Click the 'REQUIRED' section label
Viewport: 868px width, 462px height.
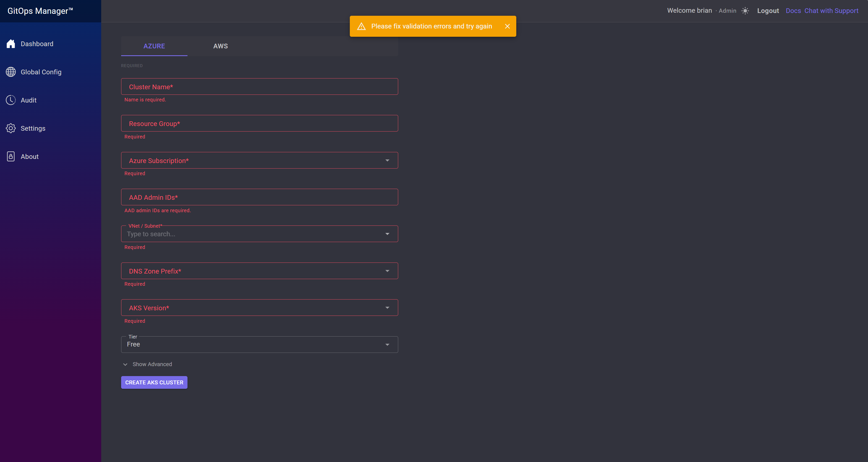point(132,66)
